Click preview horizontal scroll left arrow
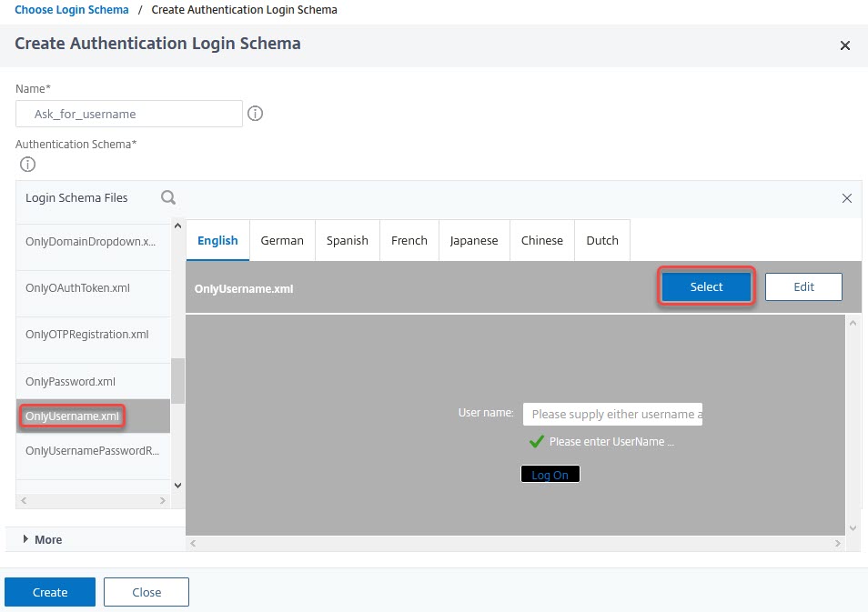Screen dimensions: 868x612 click(193, 544)
